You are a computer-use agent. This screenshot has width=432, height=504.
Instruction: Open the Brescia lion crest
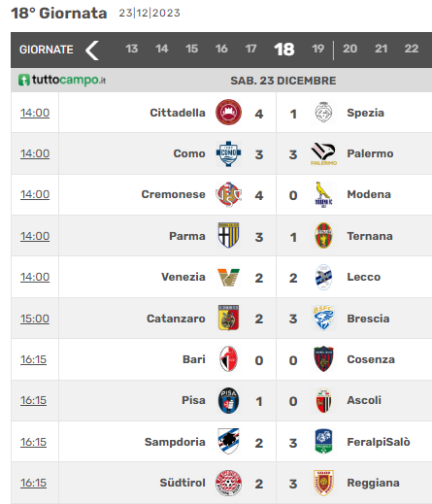coord(323,318)
